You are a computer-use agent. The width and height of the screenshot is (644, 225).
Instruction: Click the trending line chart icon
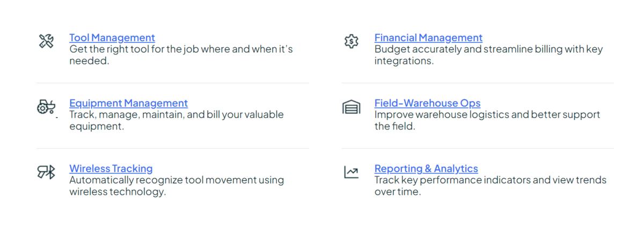(351, 172)
